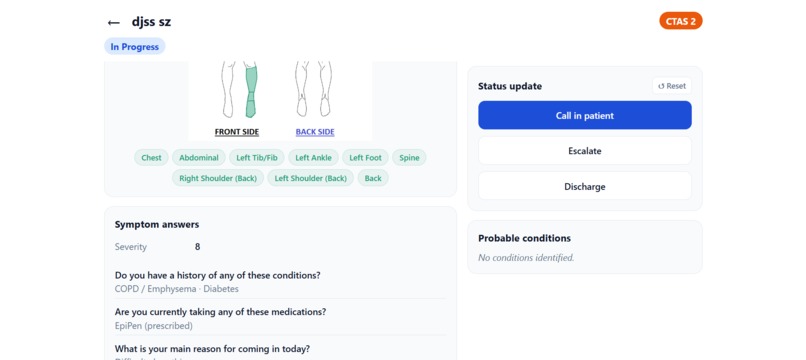
Task: Click No conditions identified text
Action: point(526,258)
